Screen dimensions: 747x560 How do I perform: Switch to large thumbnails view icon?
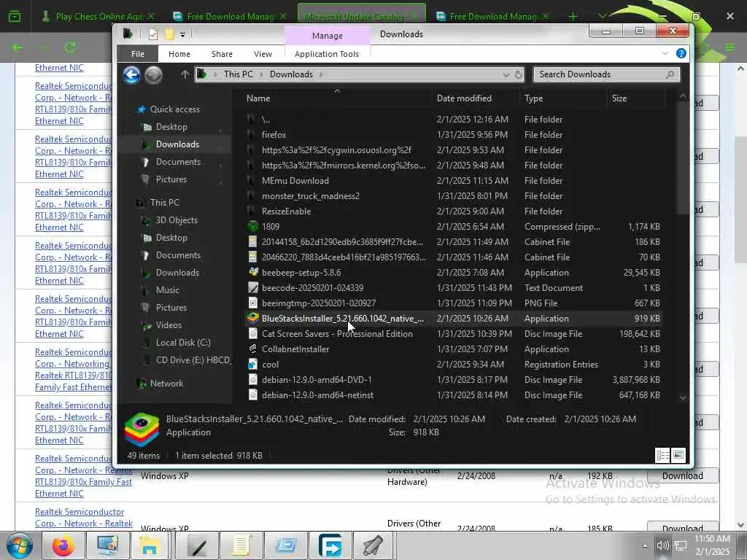[x=678, y=455]
